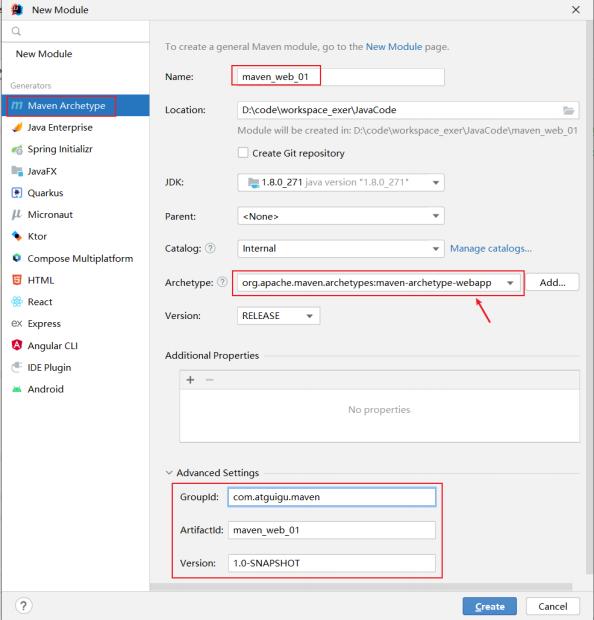The image size is (594, 620).
Task: Click the Express icon
Action: click(x=17, y=323)
